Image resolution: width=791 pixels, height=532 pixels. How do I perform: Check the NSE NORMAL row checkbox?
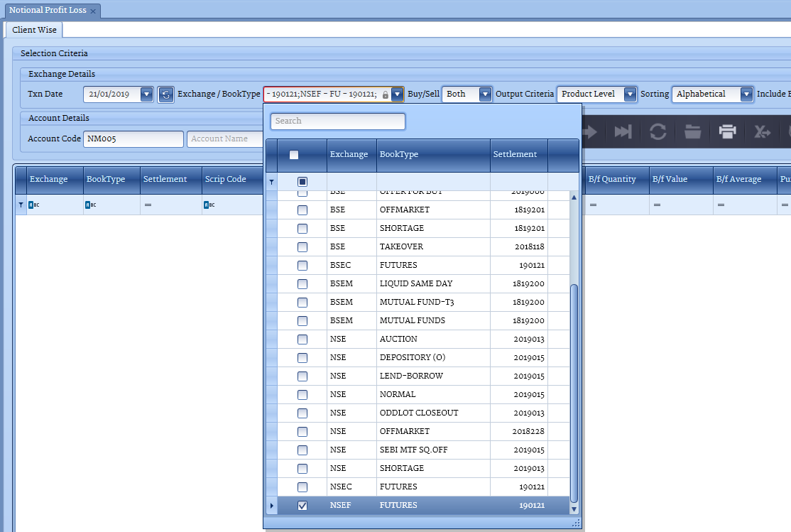[x=302, y=395]
